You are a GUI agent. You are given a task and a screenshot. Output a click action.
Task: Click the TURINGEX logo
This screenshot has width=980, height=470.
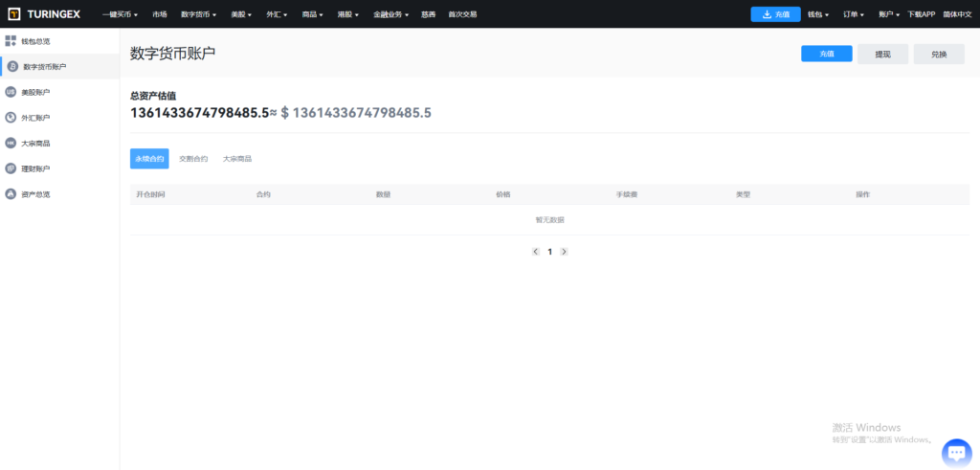[x=44, y=13]
